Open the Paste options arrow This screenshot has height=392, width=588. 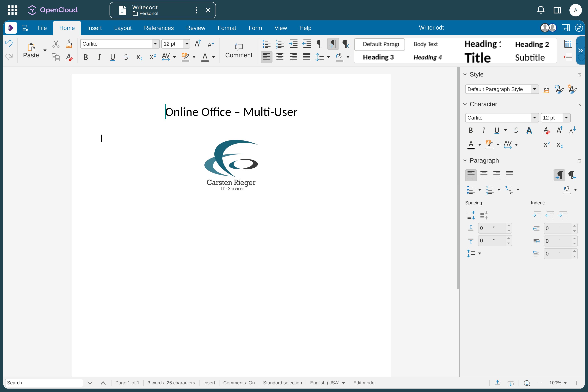45,50
